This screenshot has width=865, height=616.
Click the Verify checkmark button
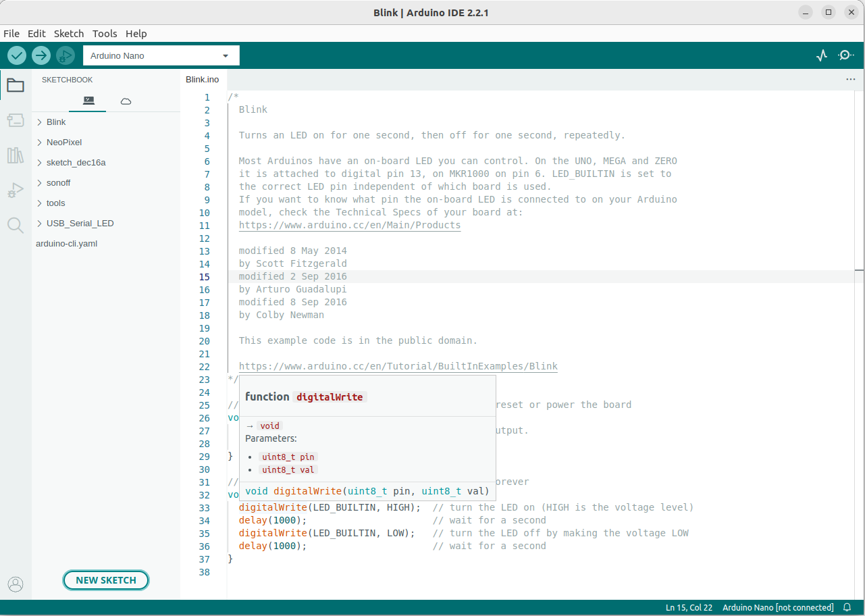pos(17,55)
